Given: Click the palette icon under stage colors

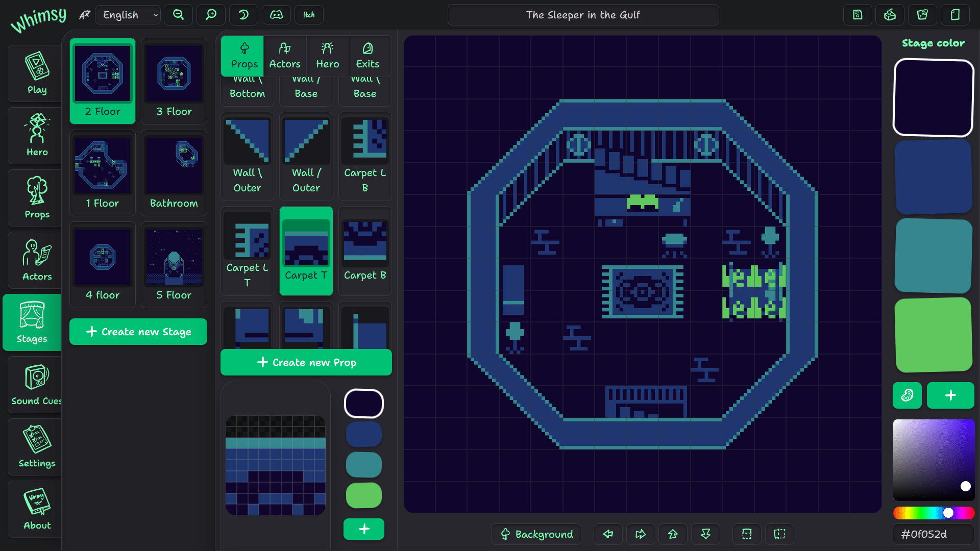Looking at the screenshot, I should point(907,395).
